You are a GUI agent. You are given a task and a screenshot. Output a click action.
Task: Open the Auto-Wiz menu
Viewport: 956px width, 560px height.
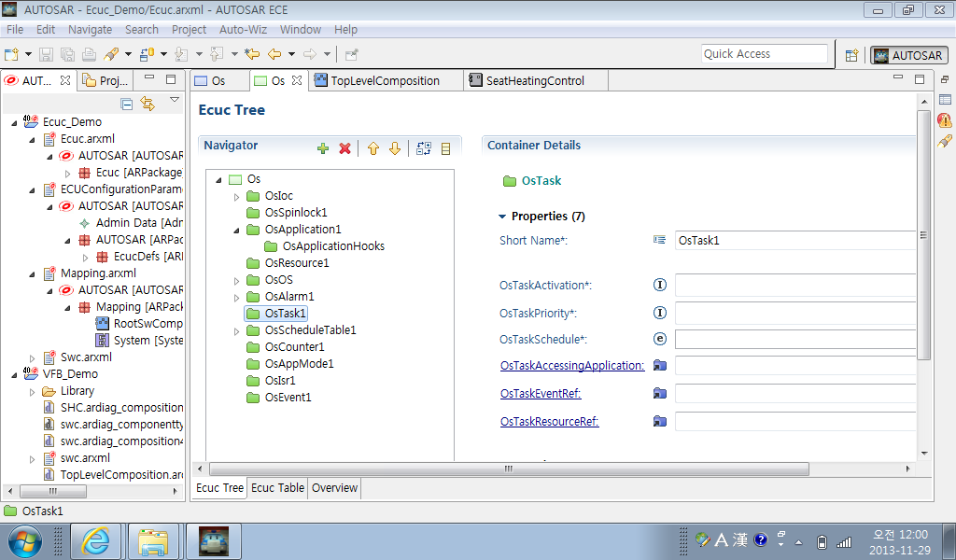point(243,29)
